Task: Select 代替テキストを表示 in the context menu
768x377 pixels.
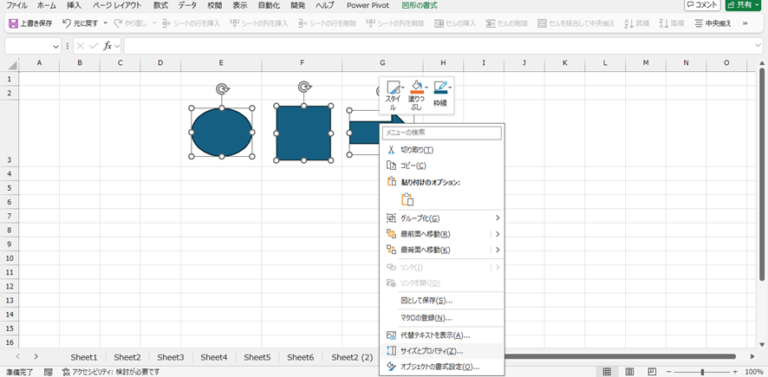Action: pos(442,335)
